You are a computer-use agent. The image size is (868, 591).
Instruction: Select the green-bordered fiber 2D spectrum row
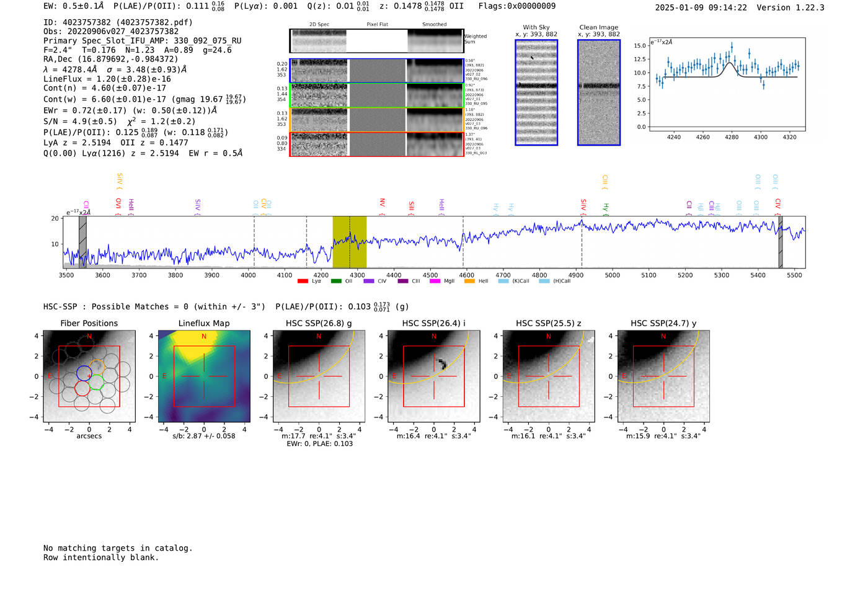376,96
